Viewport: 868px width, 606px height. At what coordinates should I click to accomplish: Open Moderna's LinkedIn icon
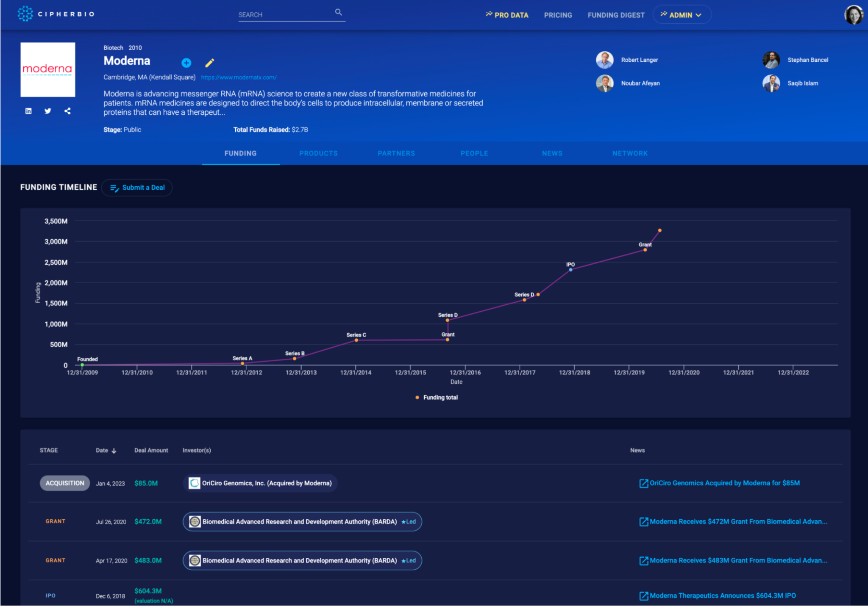pyautogui.click(x=28, y=111)
